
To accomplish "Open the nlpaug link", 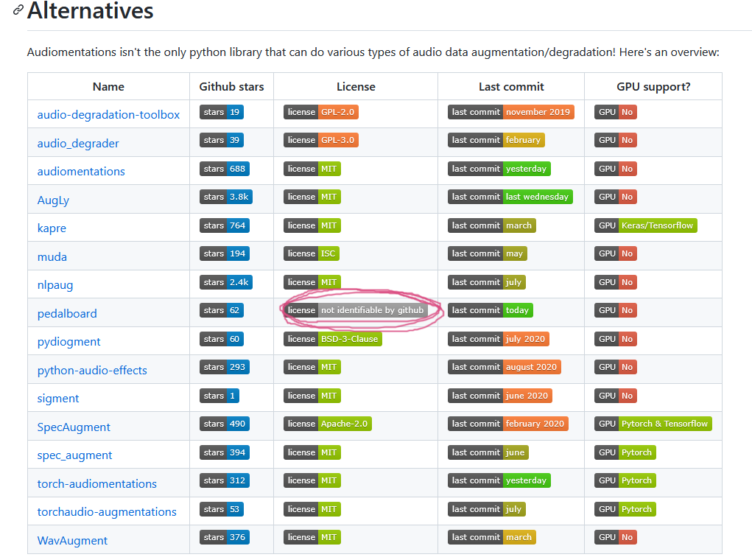I will [55, 285].
